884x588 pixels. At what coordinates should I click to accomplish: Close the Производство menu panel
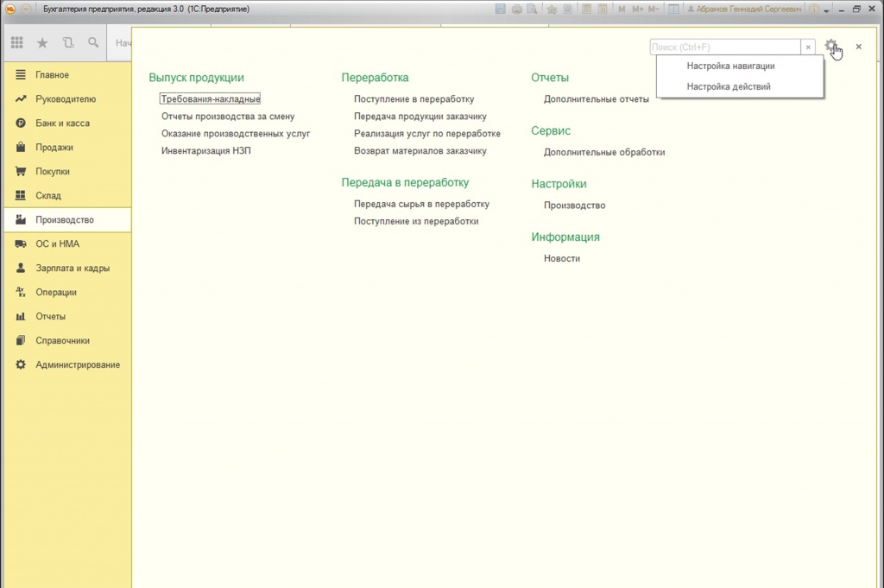click(x=859, y=47)
